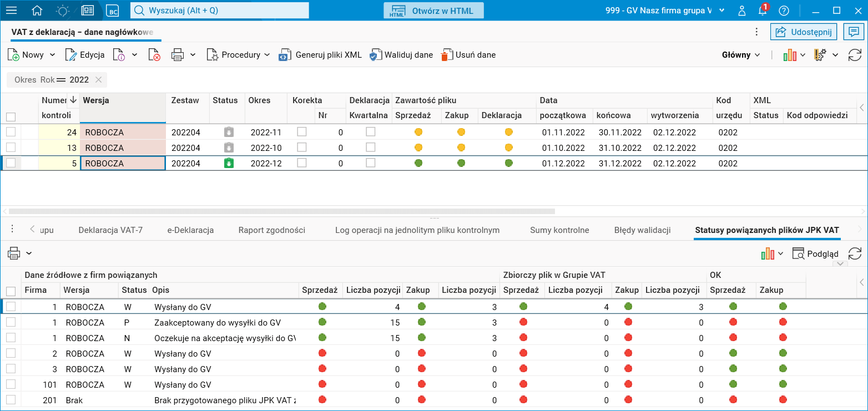Click the Otwórz w HTML button
The image size is (868, 411).
tap(433, 11)
